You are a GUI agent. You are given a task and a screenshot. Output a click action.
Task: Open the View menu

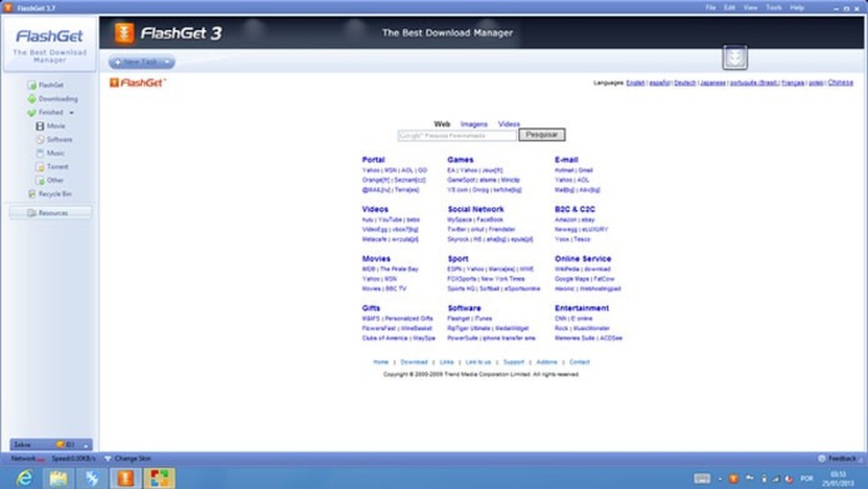tap(750, 8)
